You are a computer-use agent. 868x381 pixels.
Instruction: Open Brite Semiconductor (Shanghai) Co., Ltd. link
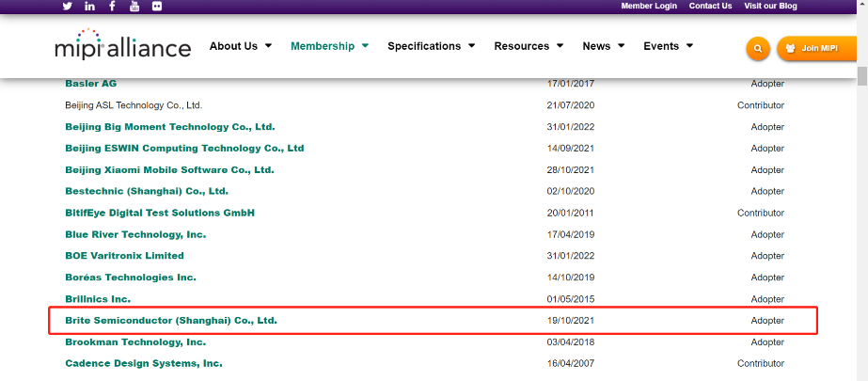click(x=171, y=321)
